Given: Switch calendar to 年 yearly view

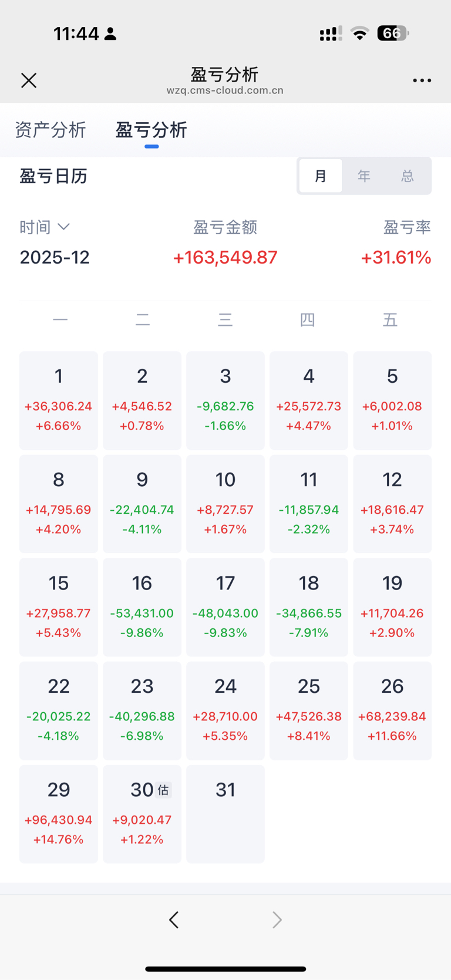Looking at the screenshot, I should point(364,176).
